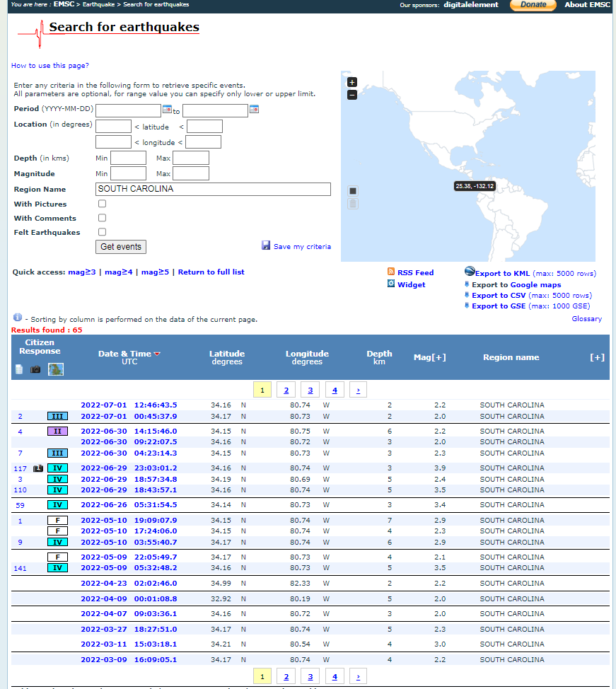This screenshot has height=689, width=616.
Task: Tick the With Comments checkbox
Action: tap(102, 217)
